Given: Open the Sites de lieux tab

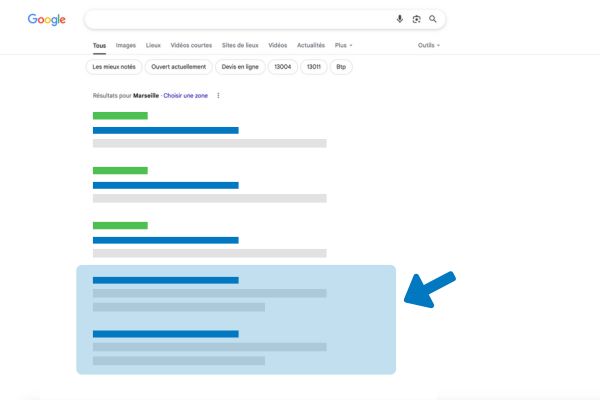Looking at the screenshot, I should pyautogui.click(x=240, y=45).
